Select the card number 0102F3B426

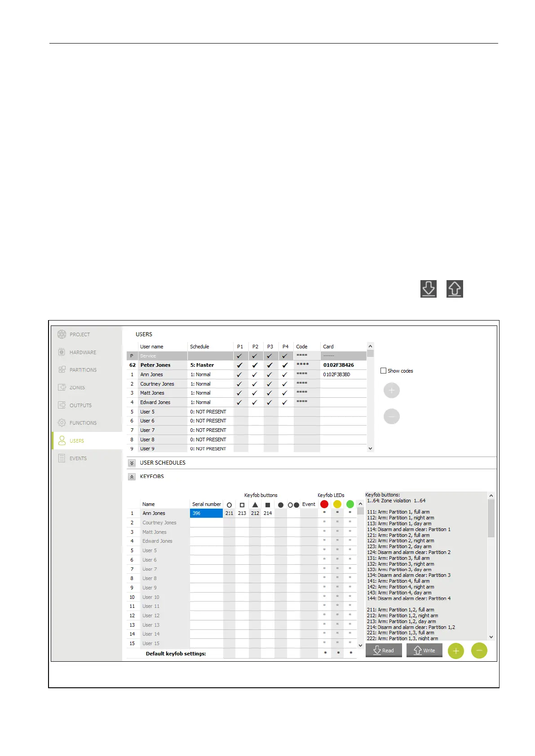click(x=339, y=365)
